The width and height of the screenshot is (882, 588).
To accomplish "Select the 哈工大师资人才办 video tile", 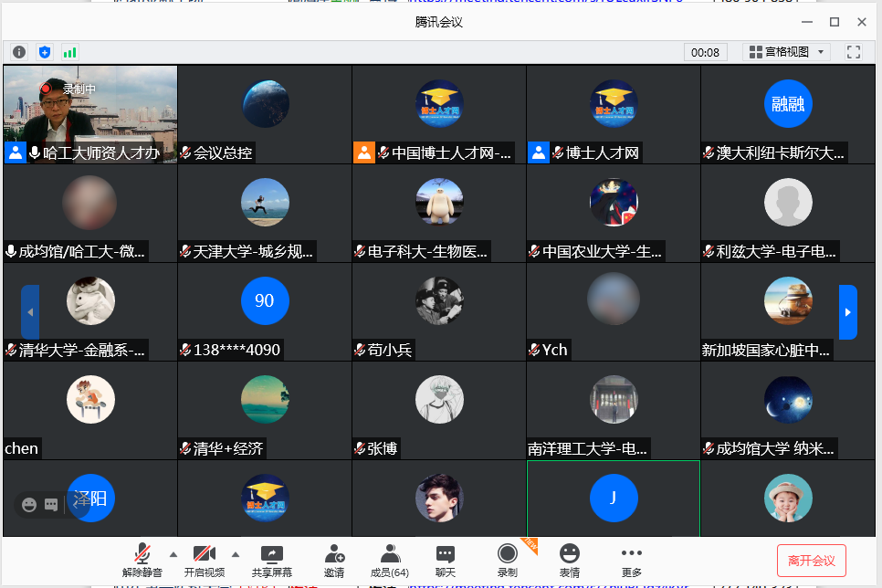I will pyautogui.click(x=90, y=114).
